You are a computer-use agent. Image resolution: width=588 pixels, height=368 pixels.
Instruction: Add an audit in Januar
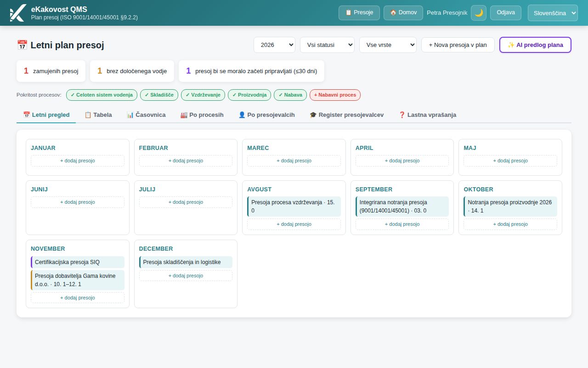78,161
